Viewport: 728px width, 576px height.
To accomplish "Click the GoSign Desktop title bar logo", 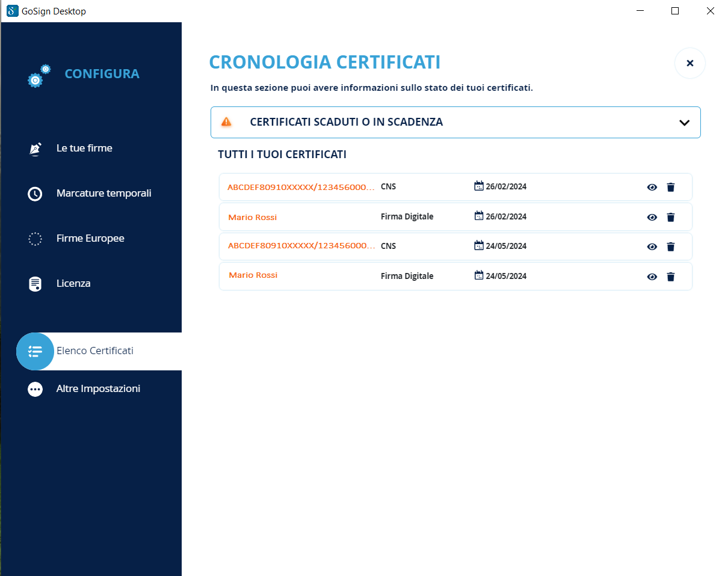I will click(x=12, y=11).
